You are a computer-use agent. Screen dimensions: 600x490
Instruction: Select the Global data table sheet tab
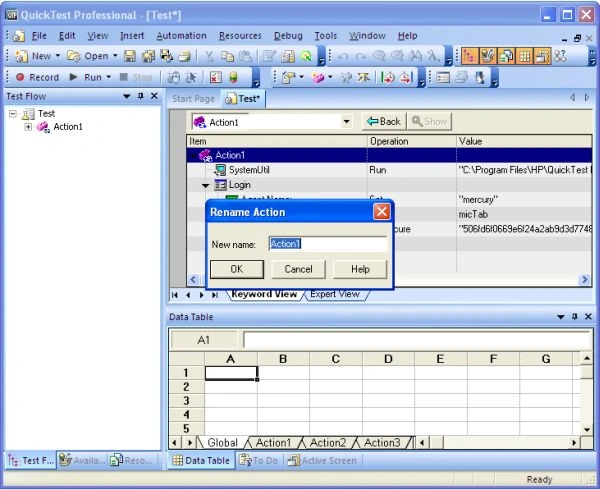[222, 443]
